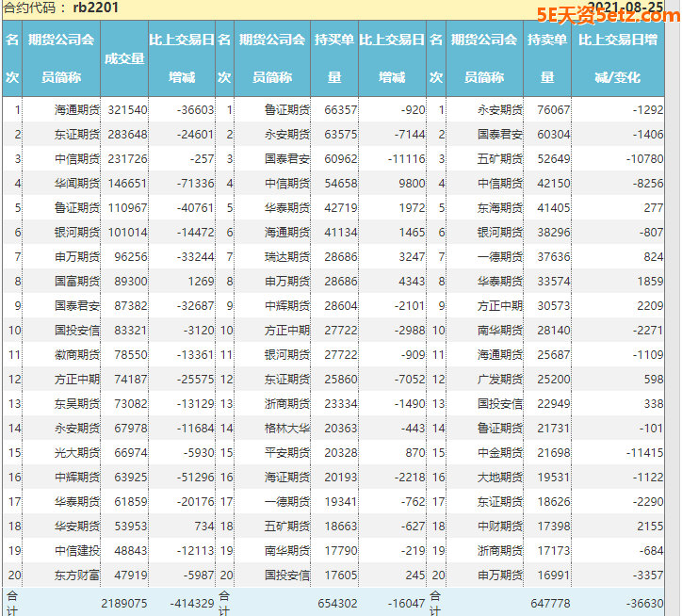The height and width of the screenshot is (616, 682).
Task: Select 国富期货 in volume ranking
Action: point(77,282)
